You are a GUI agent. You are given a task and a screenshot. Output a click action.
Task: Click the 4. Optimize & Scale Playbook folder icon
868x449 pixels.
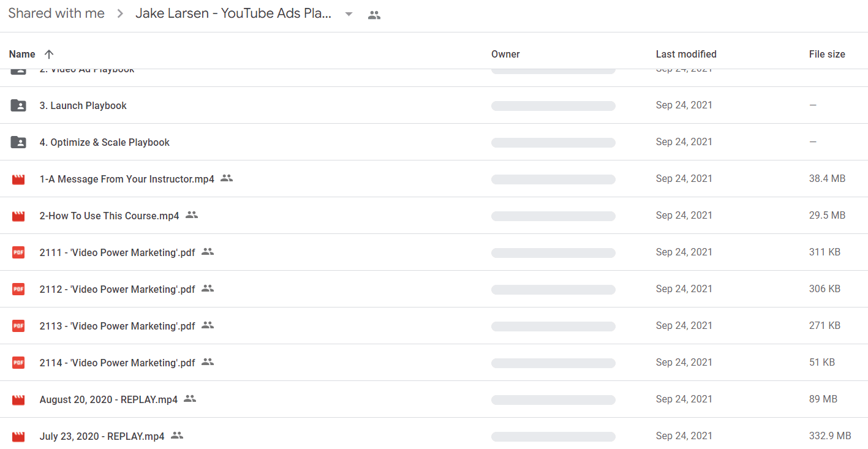tap(18, 142)
